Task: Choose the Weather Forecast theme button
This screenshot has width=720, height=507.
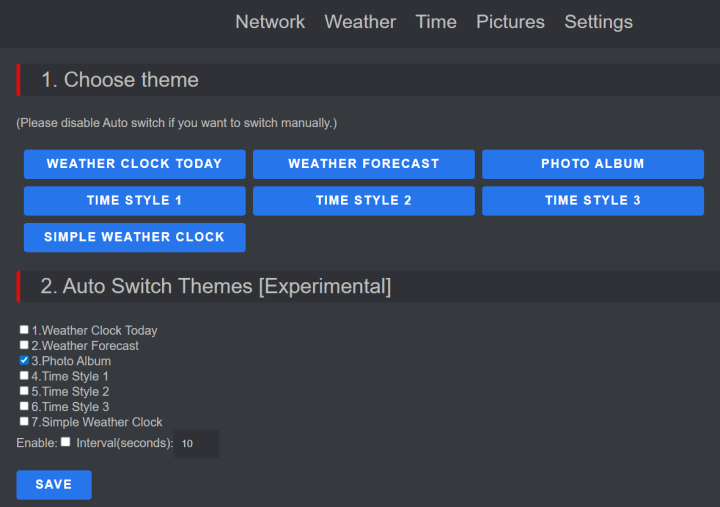Action: coord(364,164)
